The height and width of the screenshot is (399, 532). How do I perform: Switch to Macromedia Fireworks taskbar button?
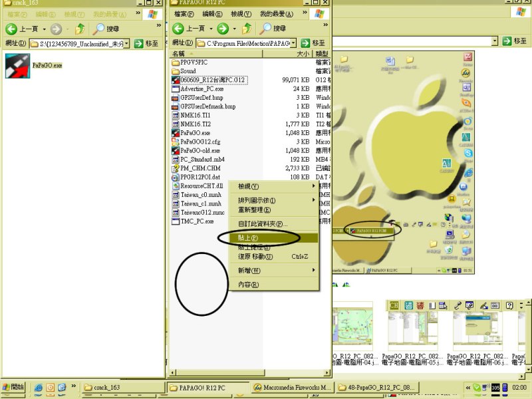[293, 387]
